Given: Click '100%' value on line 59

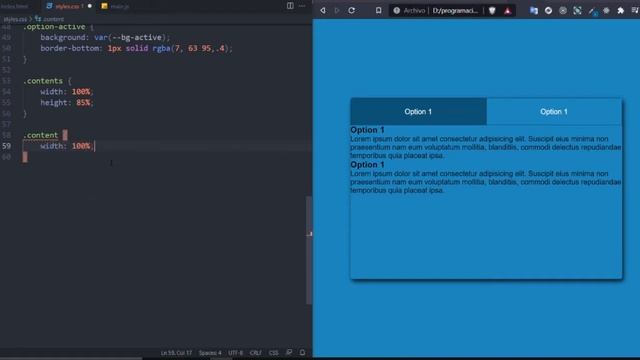Looking at the screenshot, I should (x=81, y=146).
